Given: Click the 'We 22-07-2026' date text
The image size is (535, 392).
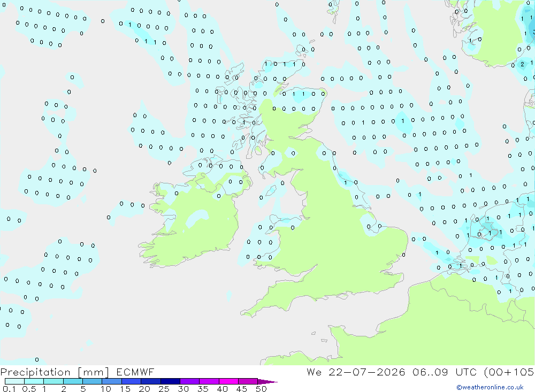Looking at the screenshot, I should tap(356, 372).
